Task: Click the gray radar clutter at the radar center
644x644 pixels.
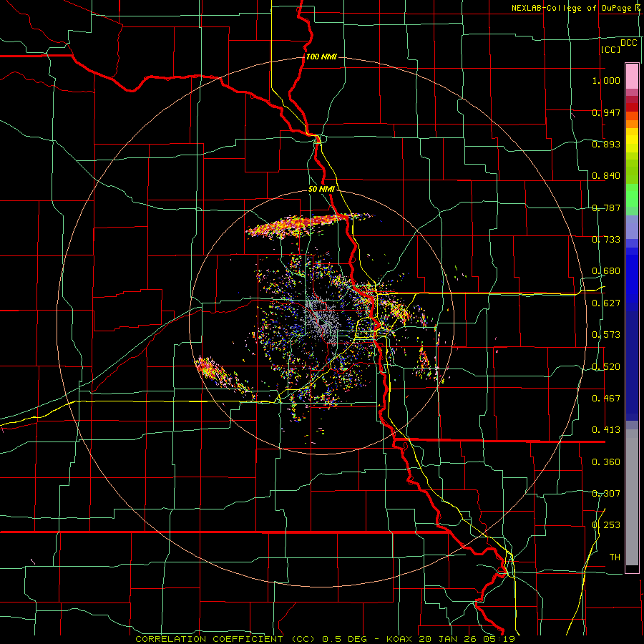Action: [323, 321]
